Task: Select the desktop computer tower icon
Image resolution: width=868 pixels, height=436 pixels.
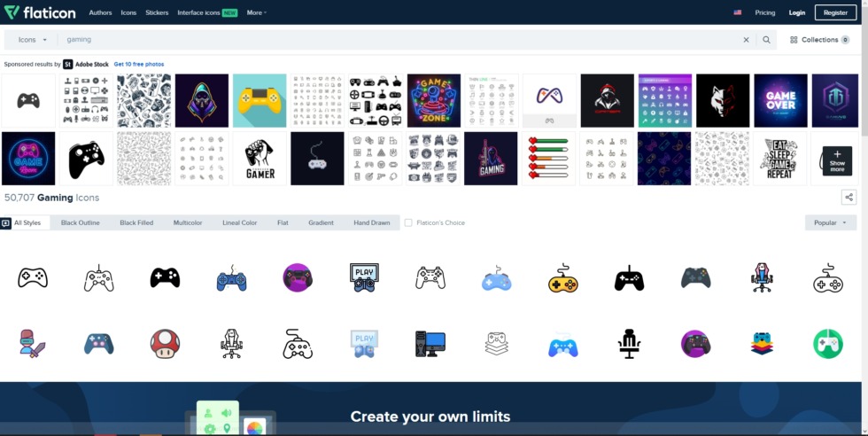Action: coord(430,344)
